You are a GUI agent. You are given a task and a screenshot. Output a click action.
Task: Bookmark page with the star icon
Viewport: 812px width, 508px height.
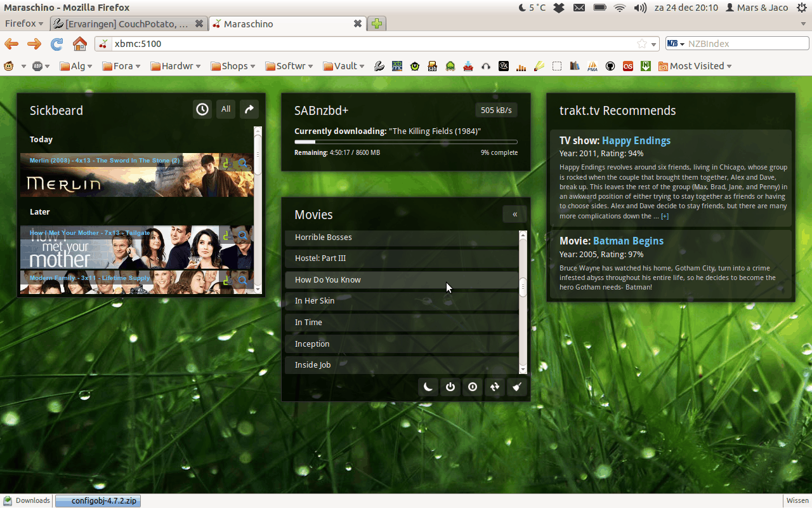point(642,44)
